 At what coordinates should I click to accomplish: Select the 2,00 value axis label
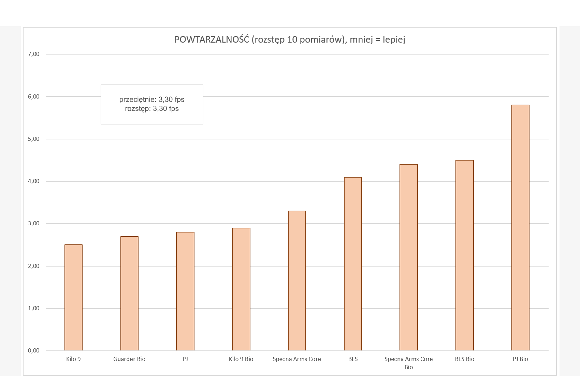click(34, 266)
